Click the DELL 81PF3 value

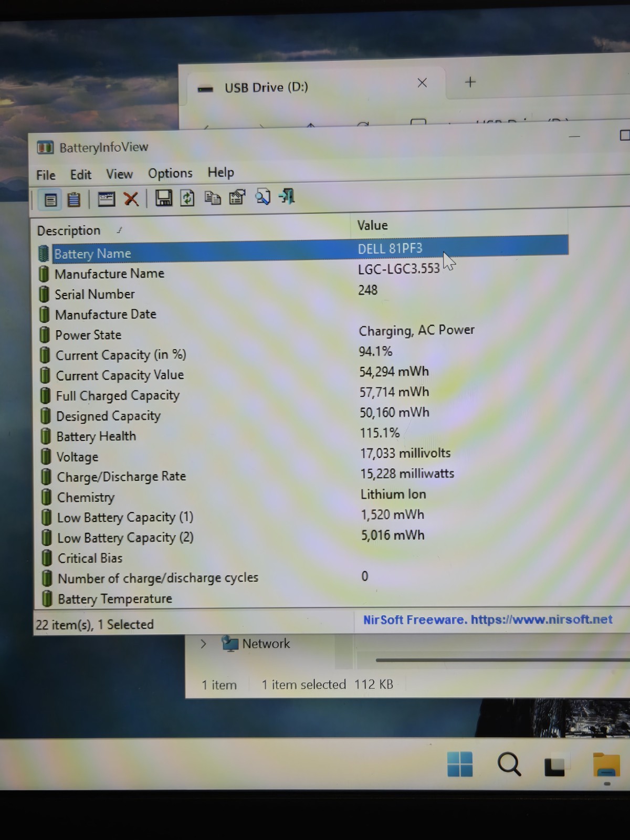[390, 248]
